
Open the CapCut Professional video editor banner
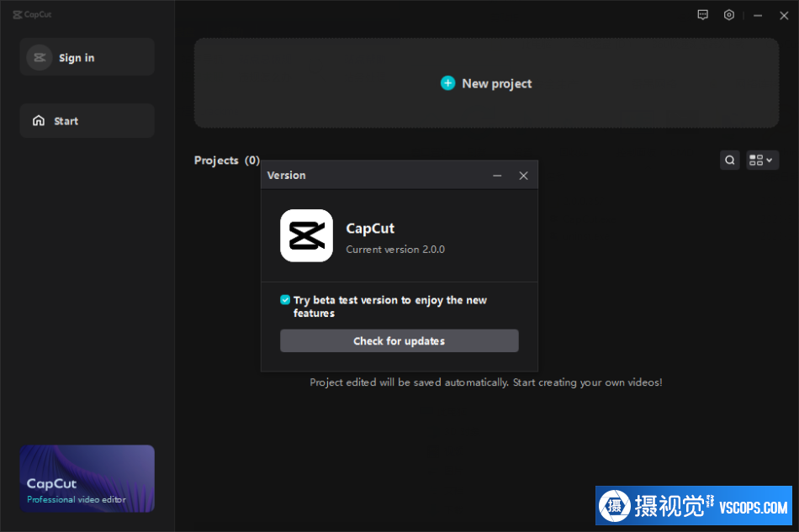click(87, 478)
